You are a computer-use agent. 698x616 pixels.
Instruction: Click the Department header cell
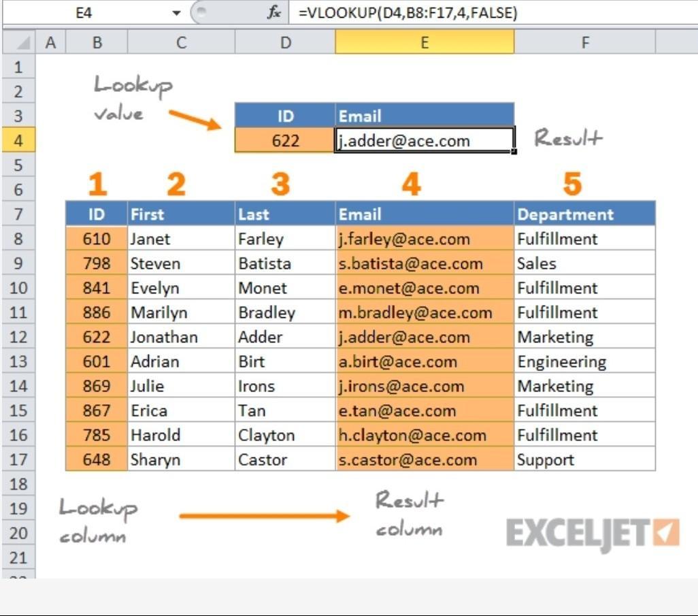pyautogui.click(x=584, y=214)
